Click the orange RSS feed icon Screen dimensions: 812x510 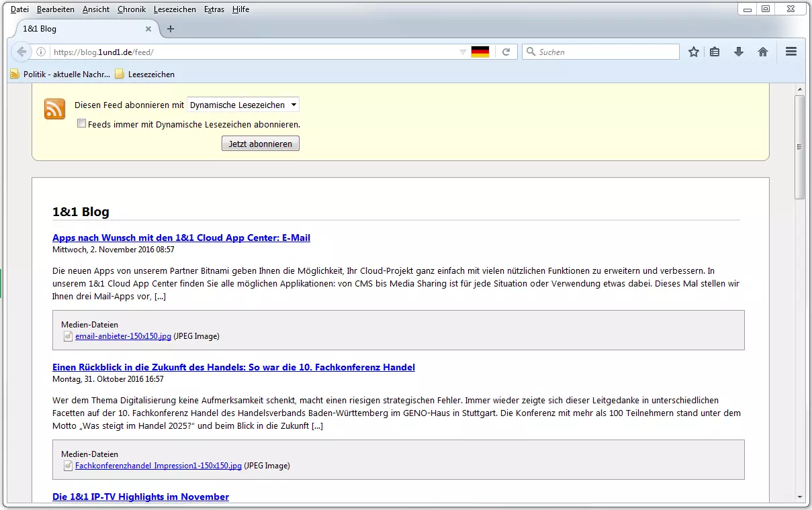[x=54, y=109]
